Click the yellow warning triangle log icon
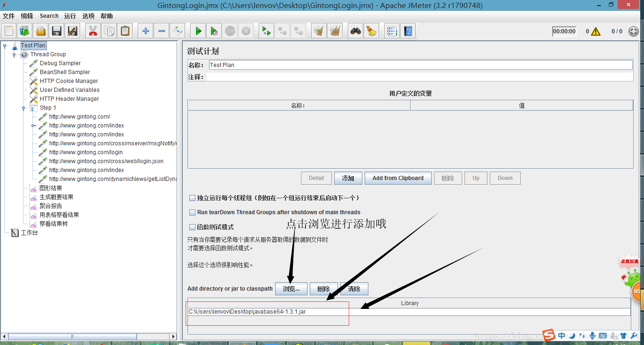The height and width of the screenshot is (345, 644). coord(595,31)
